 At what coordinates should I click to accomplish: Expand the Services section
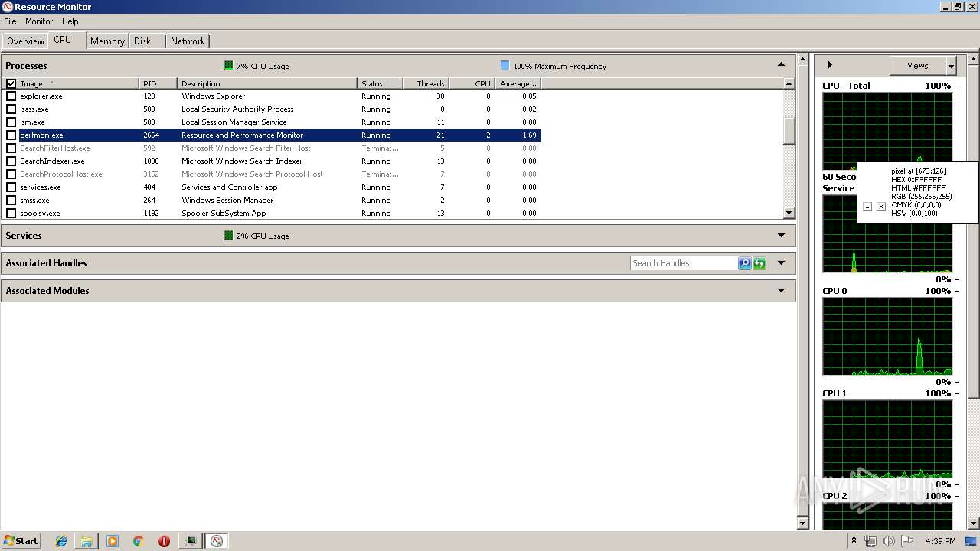coord(781,236)
